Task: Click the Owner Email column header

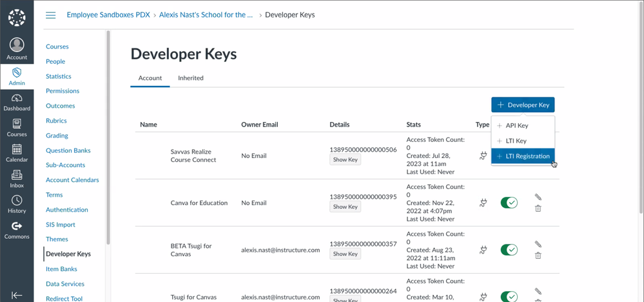Action: 260,125
